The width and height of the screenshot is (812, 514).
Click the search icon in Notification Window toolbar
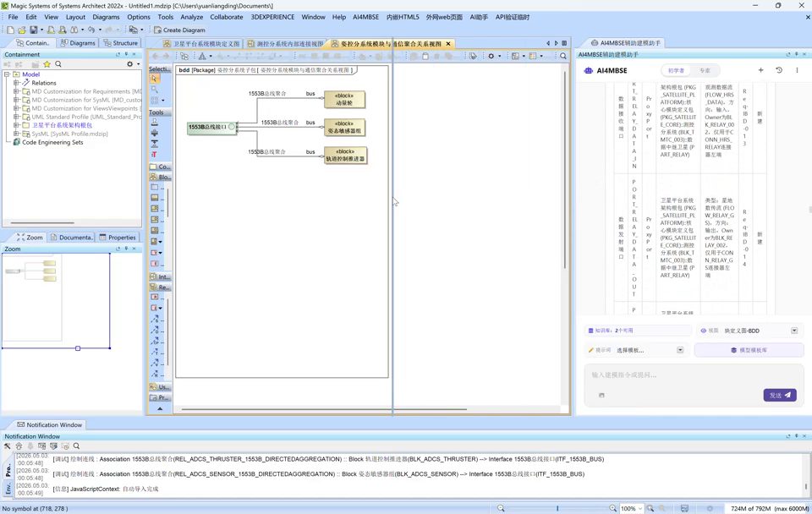77,446
